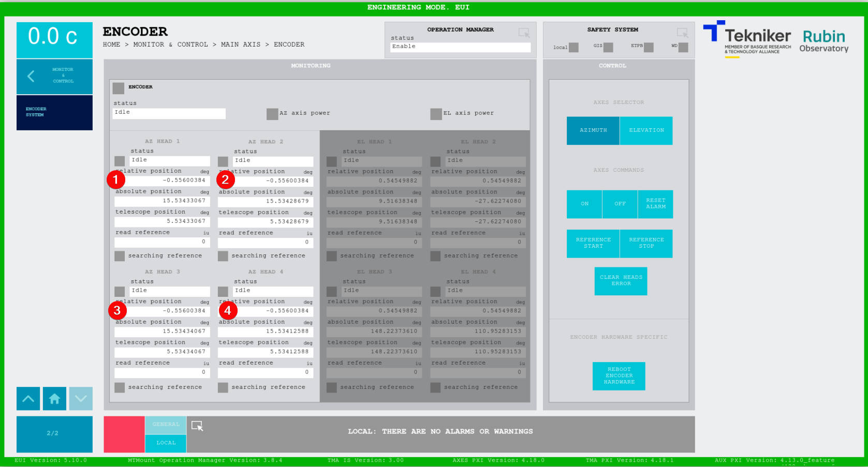Click the 0.0 c temperature tile
This screenshot has height=467, width=868.
(54, 40)
